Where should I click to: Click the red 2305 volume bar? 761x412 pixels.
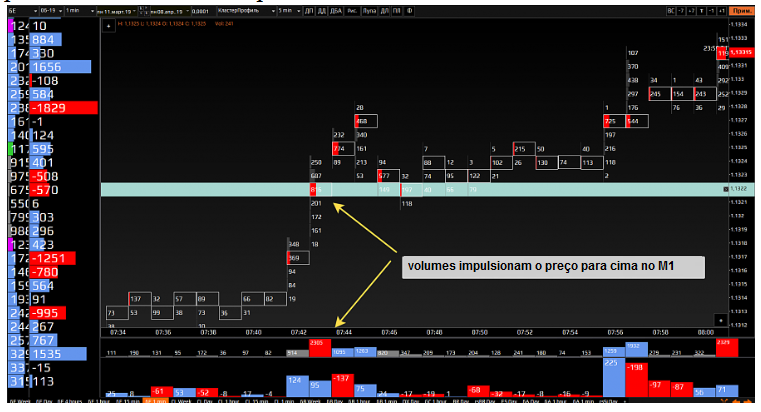click(320, 348)
